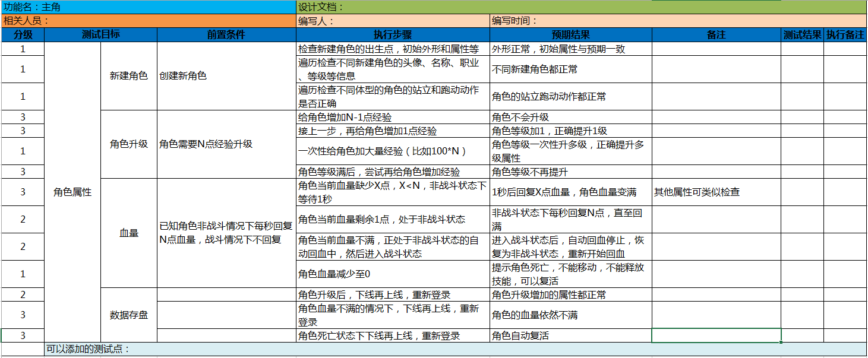
Task: Select the 角色自动复活 expected result cell
Action: coord(570,336)
